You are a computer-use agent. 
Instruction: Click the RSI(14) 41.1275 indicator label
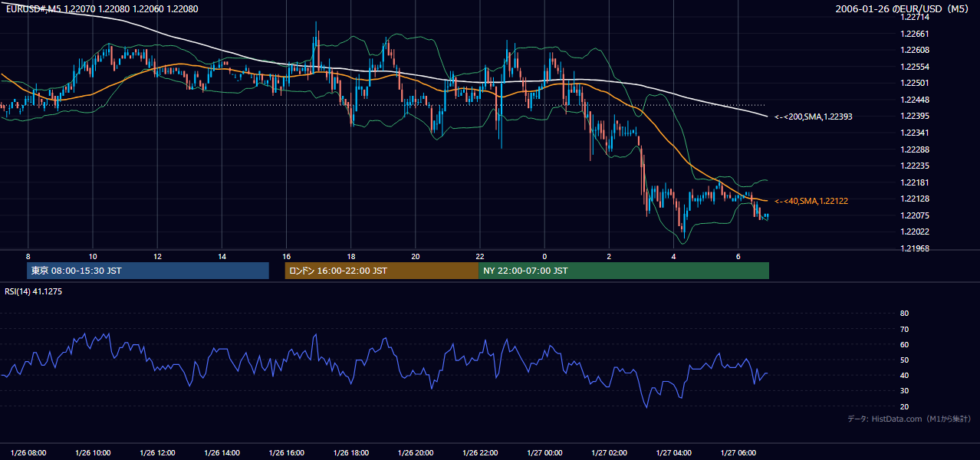coord(34,291)
